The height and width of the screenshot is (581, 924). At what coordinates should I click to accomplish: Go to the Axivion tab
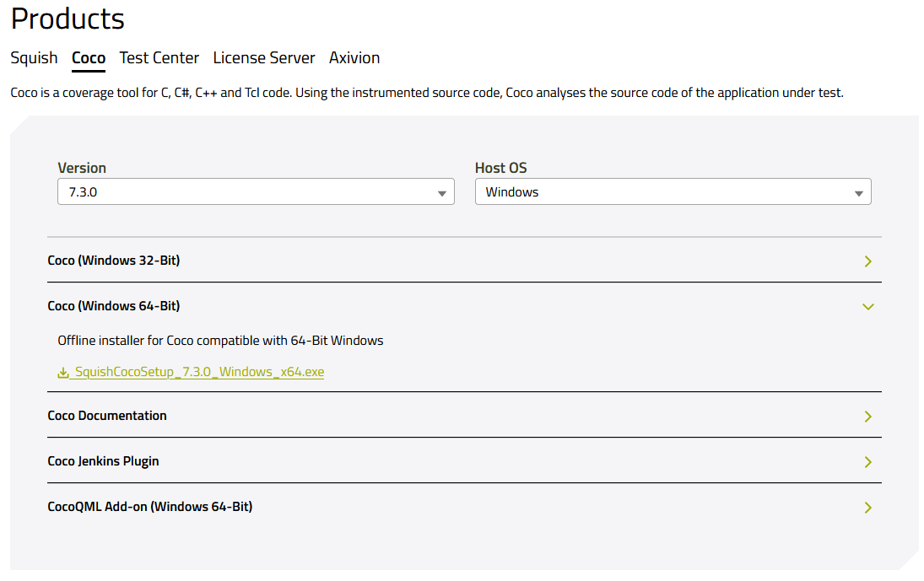354,58
